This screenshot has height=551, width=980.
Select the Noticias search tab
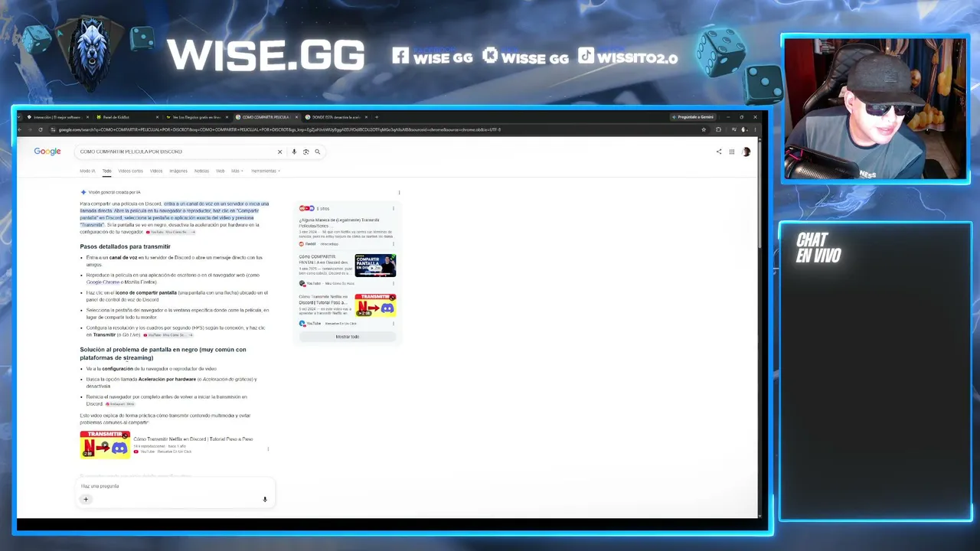point(201,171)
